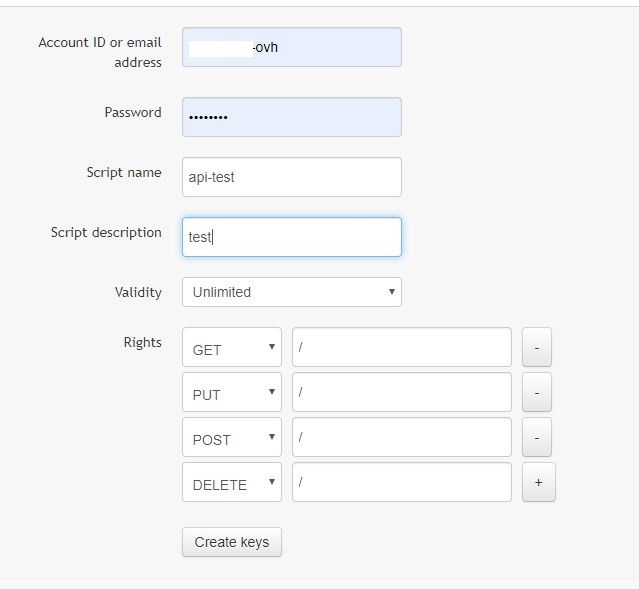Image resolution: width=639 pixels, height=589 pixels.
Task: Edit the path field beside GET
Action: tap(401, 347)
